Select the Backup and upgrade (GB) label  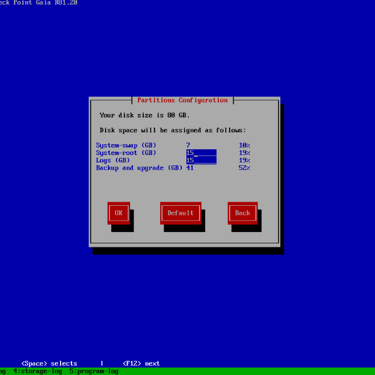click(x=139, y=168)
